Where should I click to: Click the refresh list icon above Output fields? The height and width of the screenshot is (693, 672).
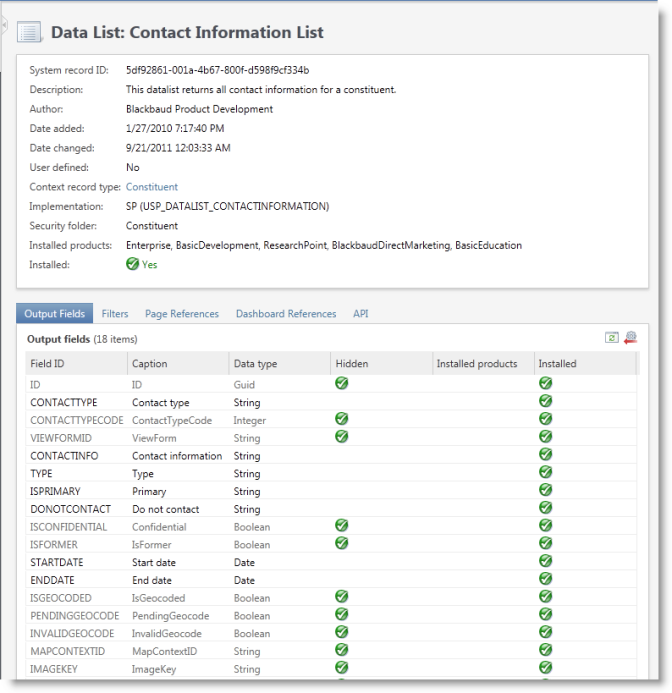614,339
